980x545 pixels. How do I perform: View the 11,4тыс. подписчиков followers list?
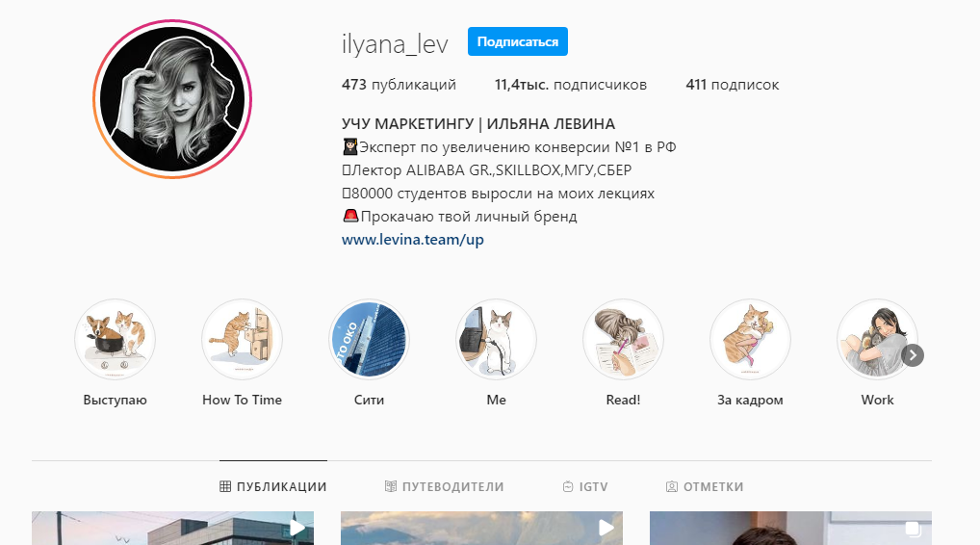[571, 85]
